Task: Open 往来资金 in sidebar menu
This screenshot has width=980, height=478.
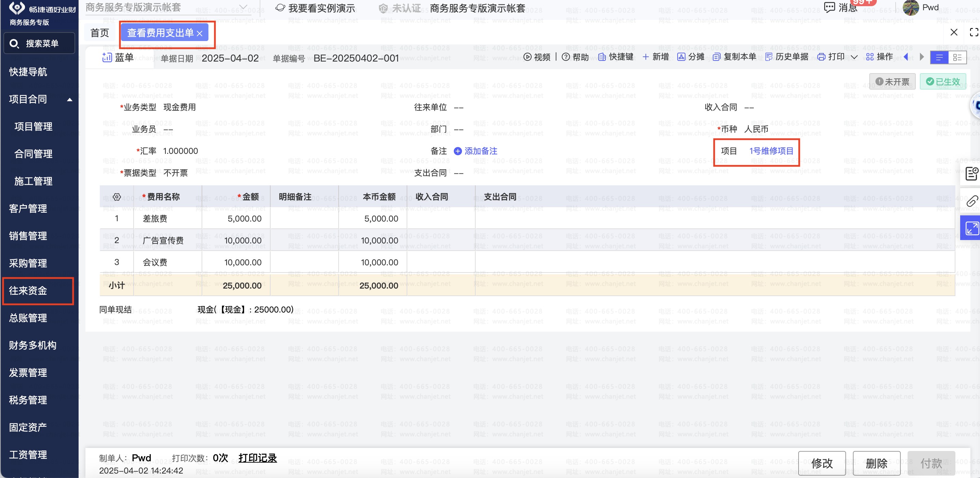Action: point(28,291)
